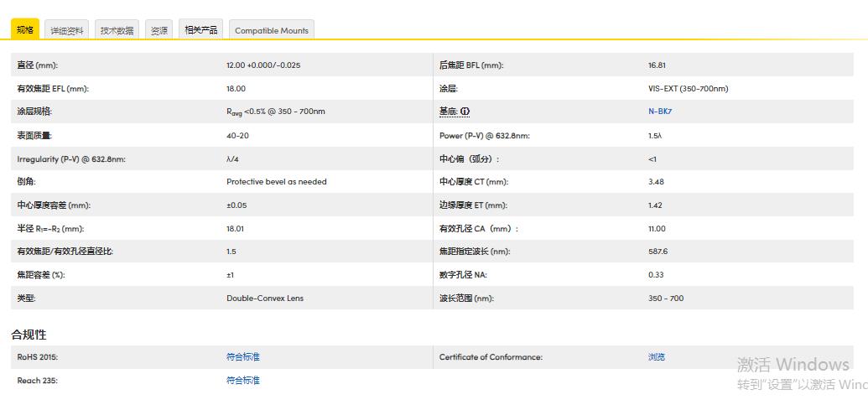Screen dimensions: 868x405
Task: Click the diameter value 12.00 +0.000/-0.025
Action: 263,65
